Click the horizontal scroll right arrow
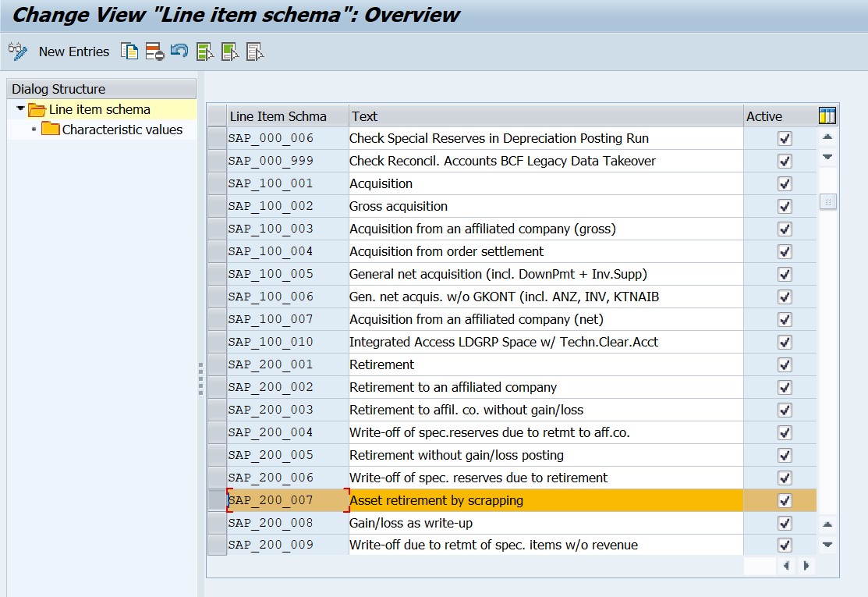 click(806, 566)
